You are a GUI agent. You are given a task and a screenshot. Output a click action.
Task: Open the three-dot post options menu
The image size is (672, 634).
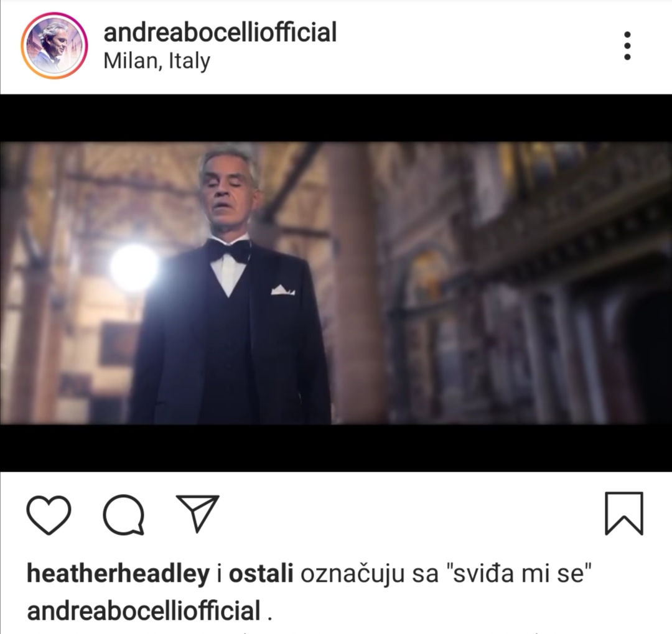[x=627, y=46]
